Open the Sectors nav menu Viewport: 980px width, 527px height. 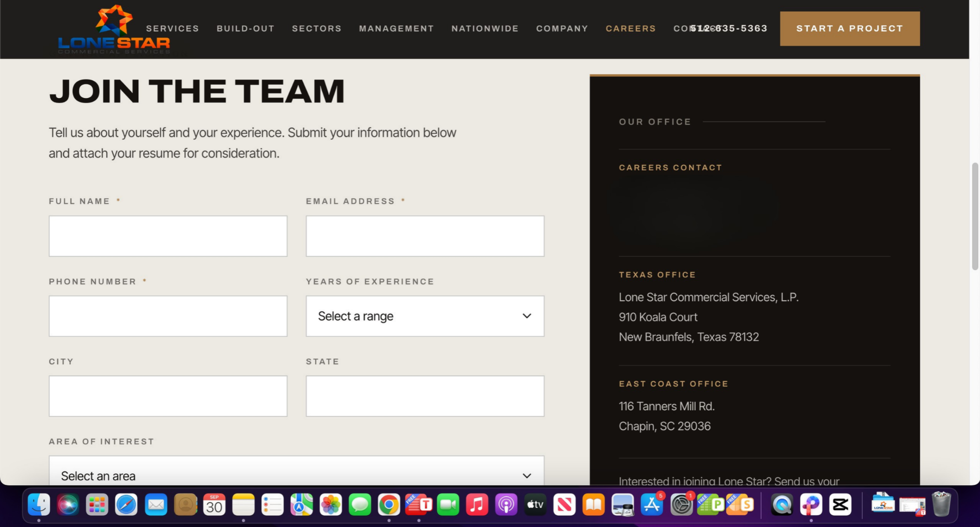[317, 29]
